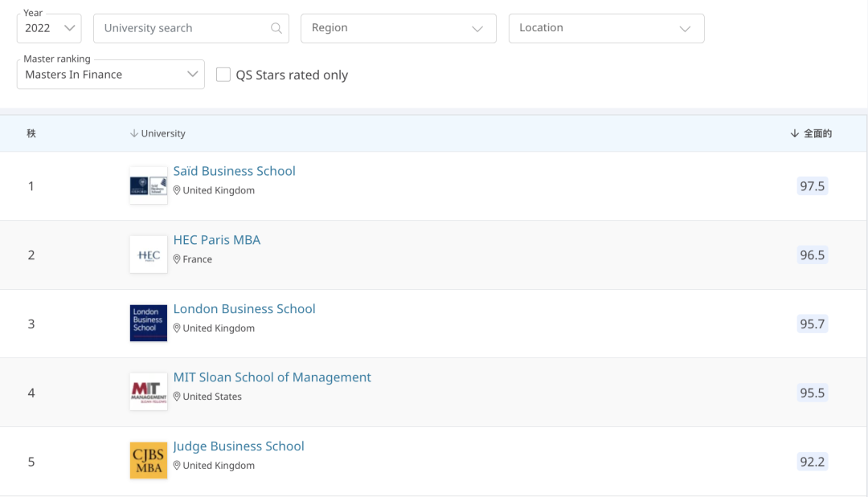868x497 pixels.
Task: Click the London Business School logo
Action: (149, 323)
